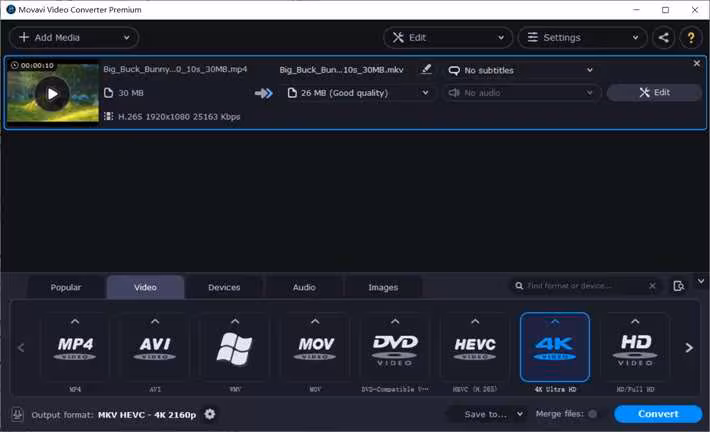Expand MOV format presets chevron
Image resolution: width=710 pixels, height=432 pixels.
coord(315,322)
